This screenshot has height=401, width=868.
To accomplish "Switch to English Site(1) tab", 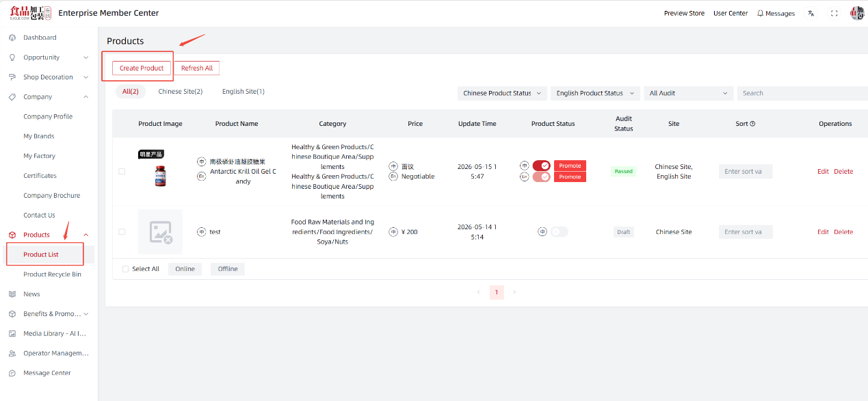I will [x=244, y=92].
